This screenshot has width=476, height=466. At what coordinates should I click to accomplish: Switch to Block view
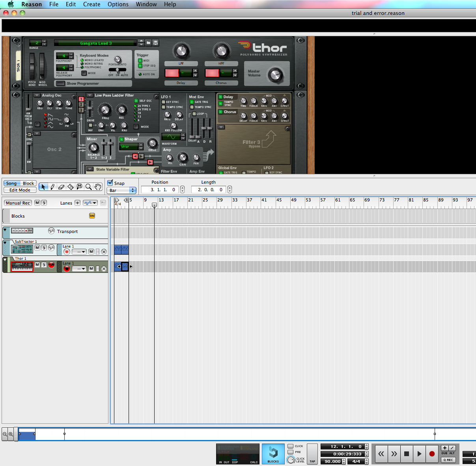tap(28, 183)
